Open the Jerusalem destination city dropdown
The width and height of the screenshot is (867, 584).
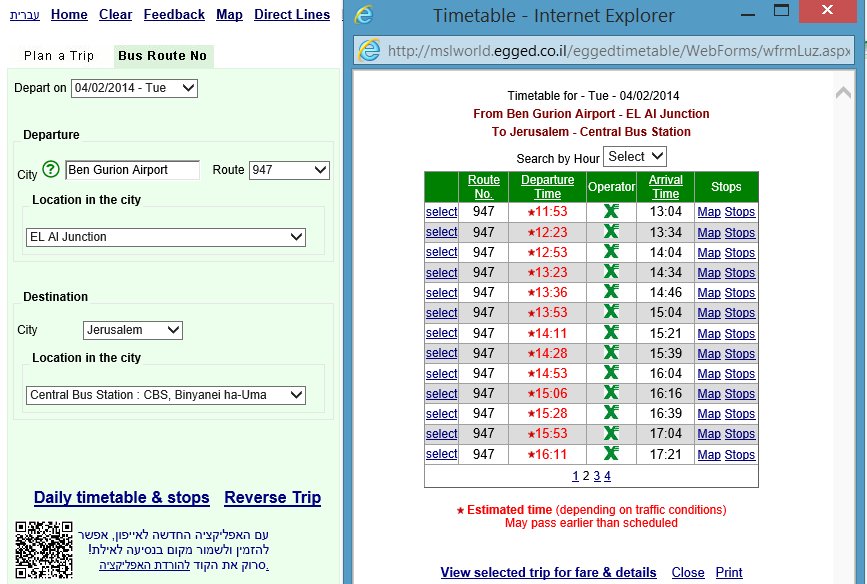(x=133, y=330)
